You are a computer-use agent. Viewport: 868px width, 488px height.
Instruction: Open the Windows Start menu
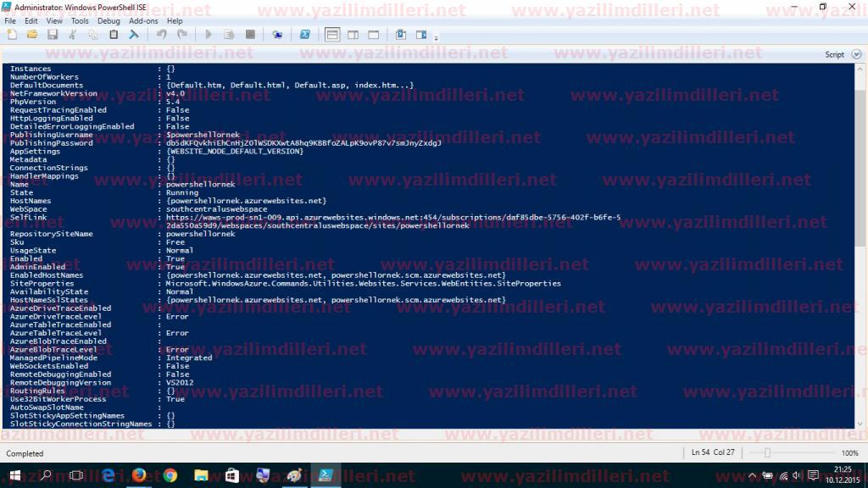(15, 475)
